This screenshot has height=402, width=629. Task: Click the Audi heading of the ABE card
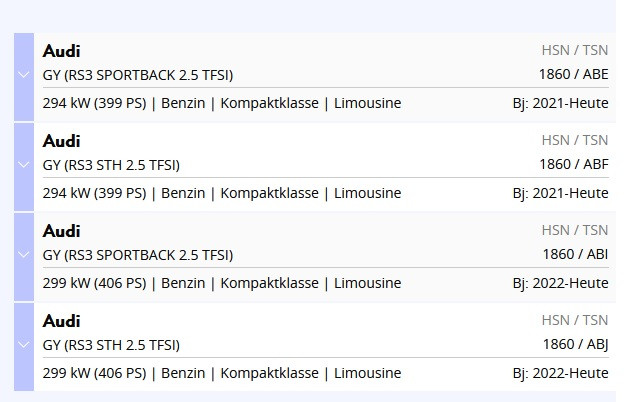[62, 51]
